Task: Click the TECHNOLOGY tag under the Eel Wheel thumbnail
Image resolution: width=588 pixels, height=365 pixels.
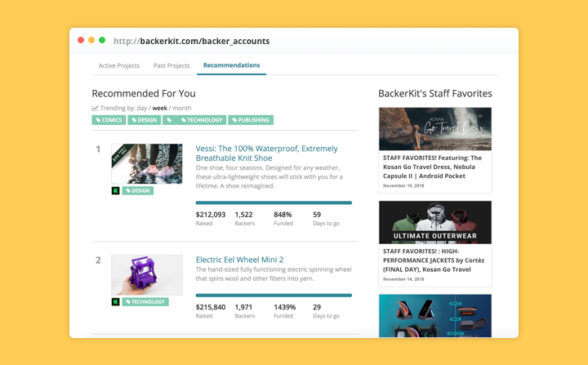Action: pos(145,301)
